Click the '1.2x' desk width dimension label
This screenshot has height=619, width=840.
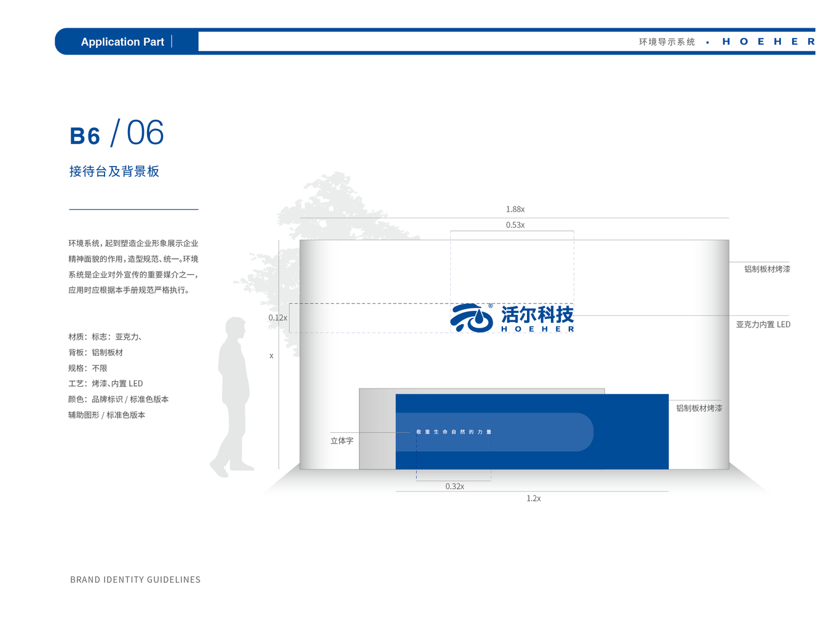[534, 499]
